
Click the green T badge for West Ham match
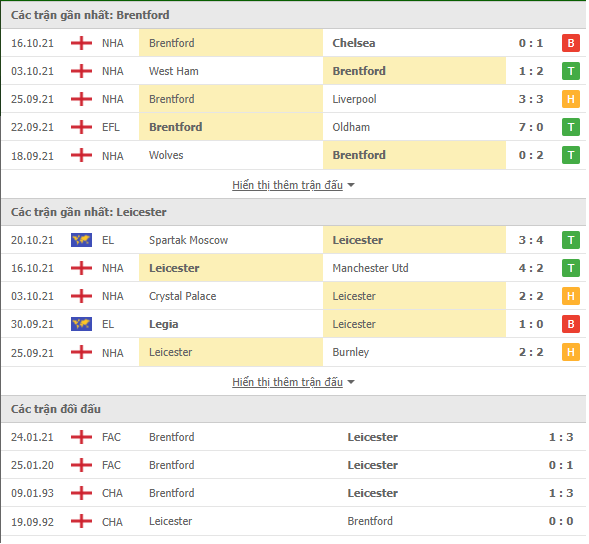[x=570, y=71]
